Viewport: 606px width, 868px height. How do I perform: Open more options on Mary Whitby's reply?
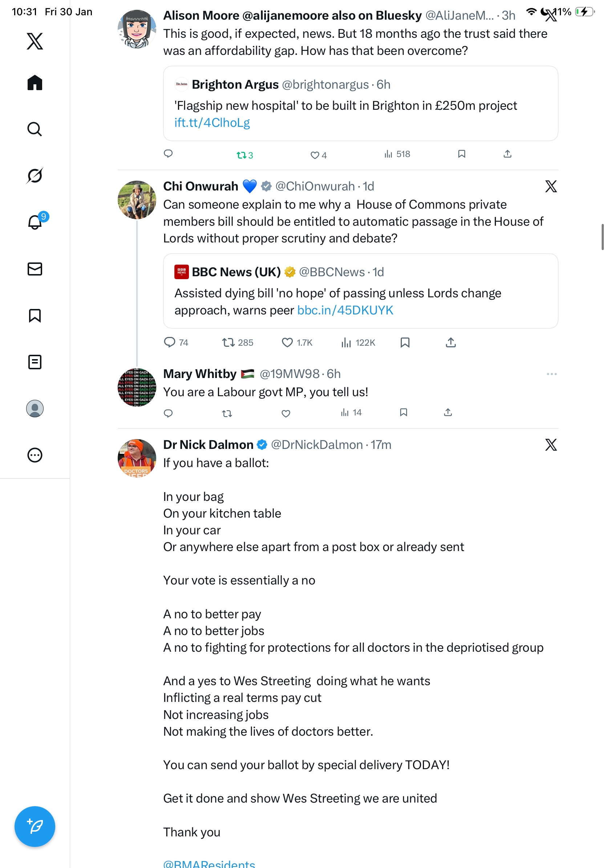click(551, 374)
